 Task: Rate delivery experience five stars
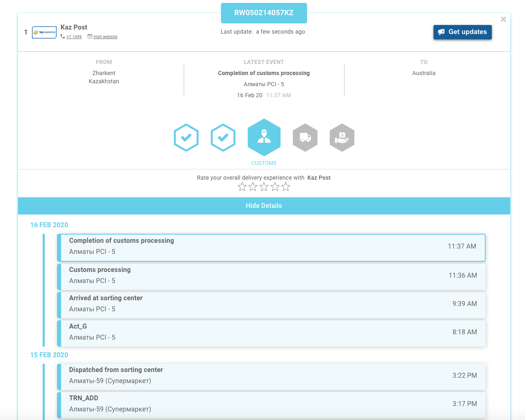point(286,187)
